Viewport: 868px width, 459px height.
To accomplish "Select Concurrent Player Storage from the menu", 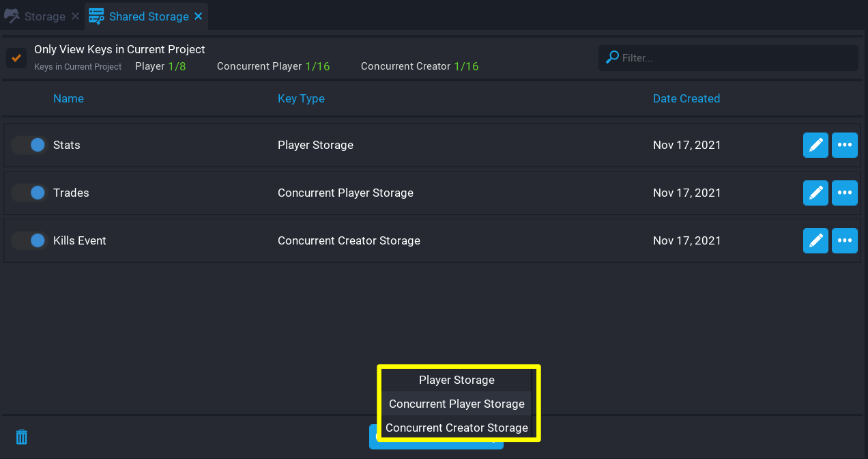I will (x=457, y=404).
